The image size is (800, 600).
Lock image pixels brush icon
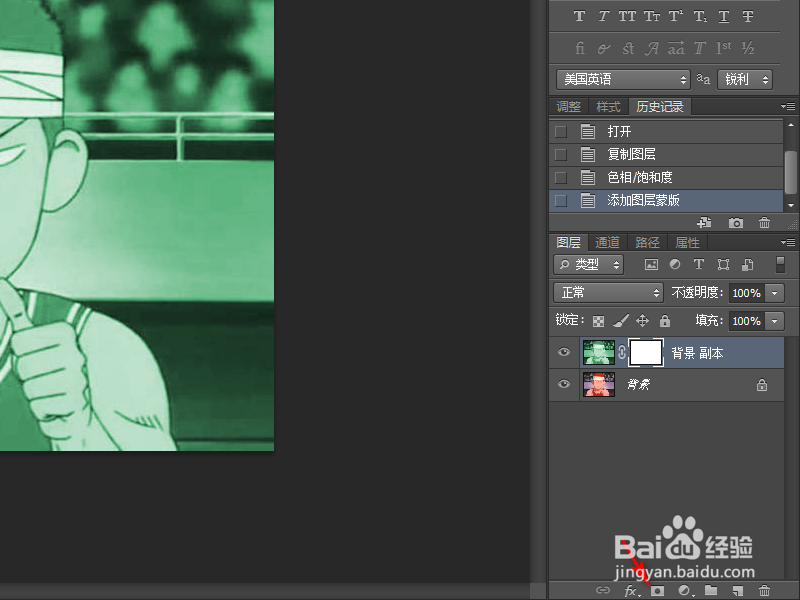point(621,321)
